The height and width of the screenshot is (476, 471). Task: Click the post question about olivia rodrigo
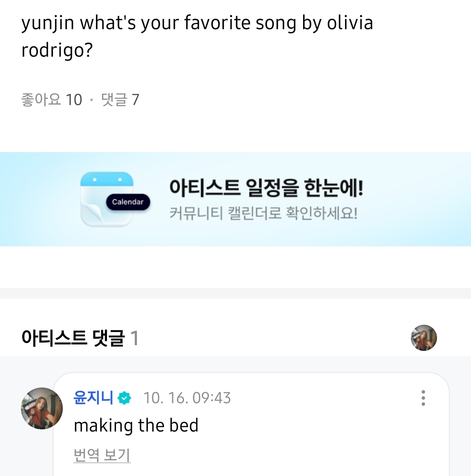(197, 24)
